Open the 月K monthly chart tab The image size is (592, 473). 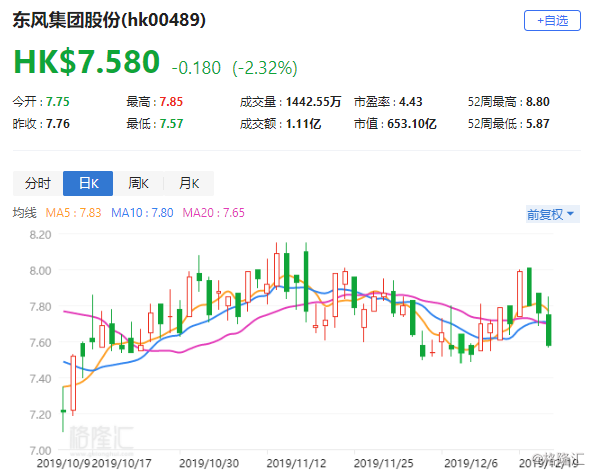(x=189, y=183)
